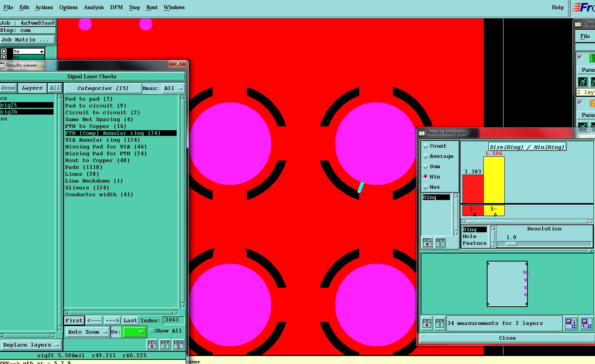Select sig3b layer in list
The image size is (595, 364).
pyautogui.click(x=27, y=112)
